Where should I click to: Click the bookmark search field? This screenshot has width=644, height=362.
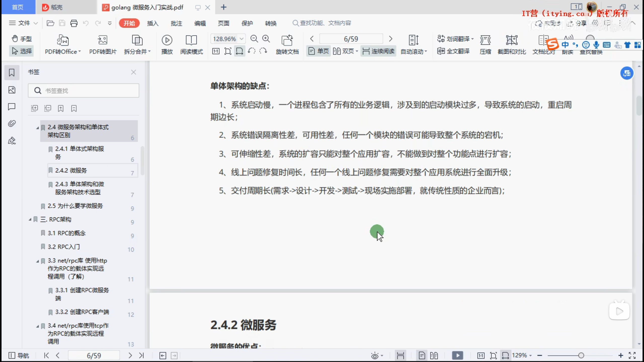coord(84,90)
